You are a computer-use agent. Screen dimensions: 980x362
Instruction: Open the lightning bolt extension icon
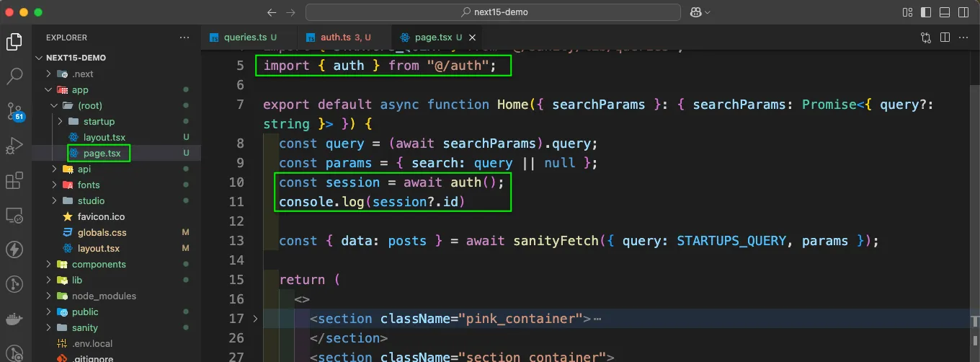tap(14, 250)
